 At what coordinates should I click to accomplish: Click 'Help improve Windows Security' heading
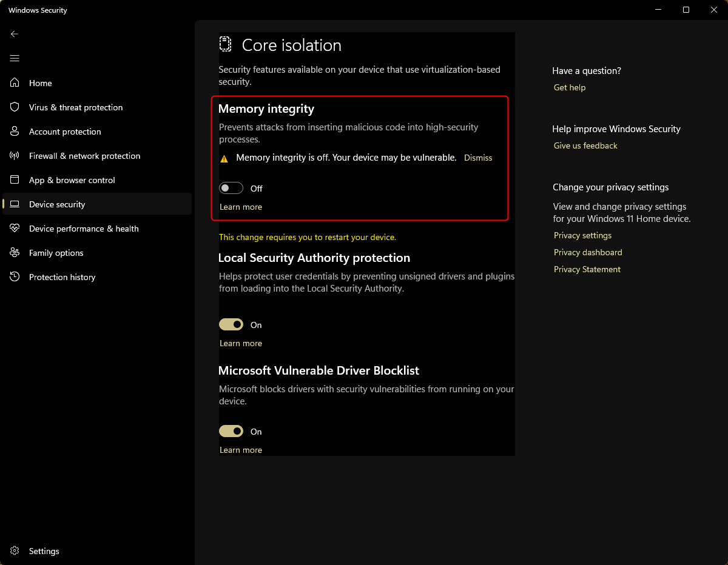point(616,129)
